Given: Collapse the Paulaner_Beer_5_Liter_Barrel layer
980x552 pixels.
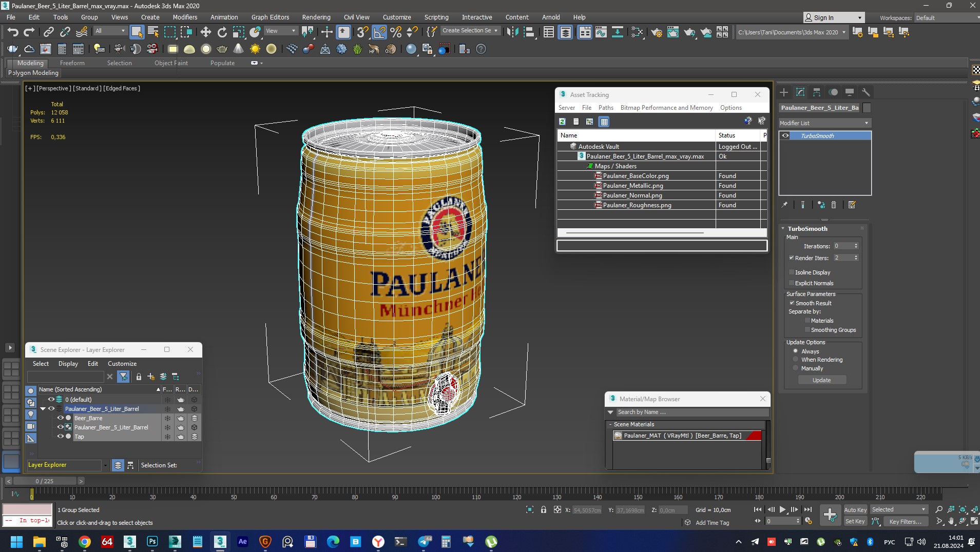Looking at the screenshot, I should pyautogui.click(x=43, y=409).
